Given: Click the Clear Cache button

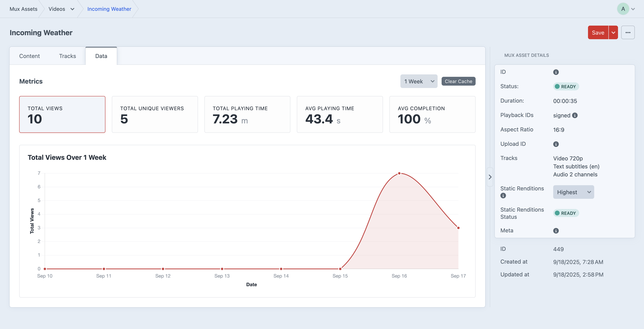Looking at the screenshot, I should tap(458, 81).
